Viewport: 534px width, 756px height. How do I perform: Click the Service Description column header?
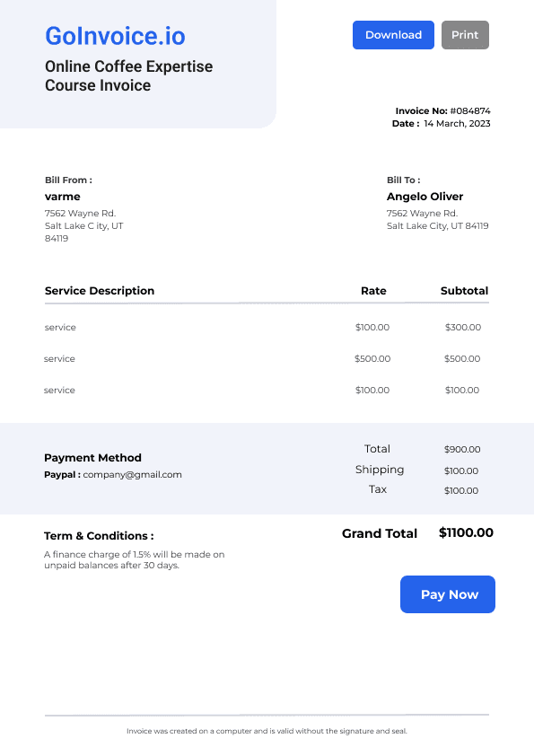point(100,291)
